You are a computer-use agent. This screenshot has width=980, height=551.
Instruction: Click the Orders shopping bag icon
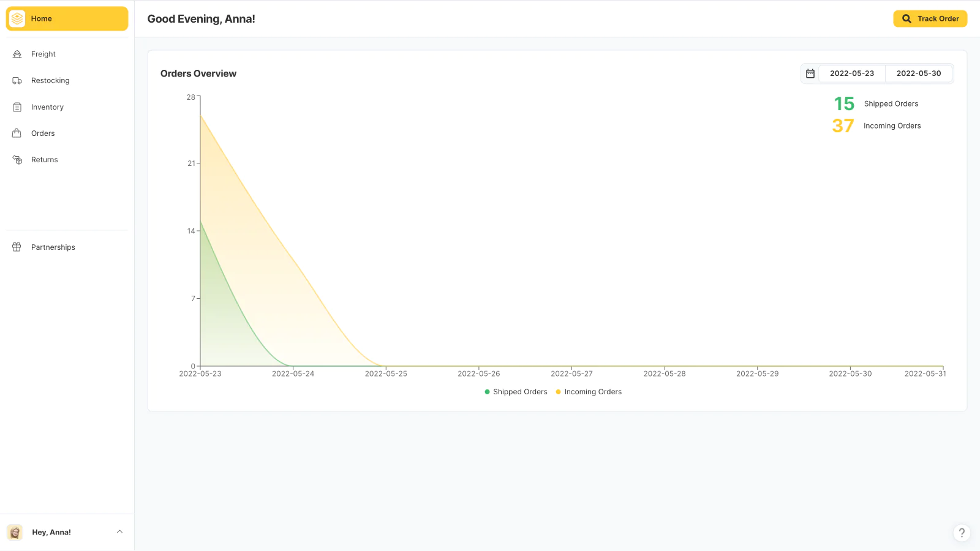pyautogui.click(x=17, y=133)
